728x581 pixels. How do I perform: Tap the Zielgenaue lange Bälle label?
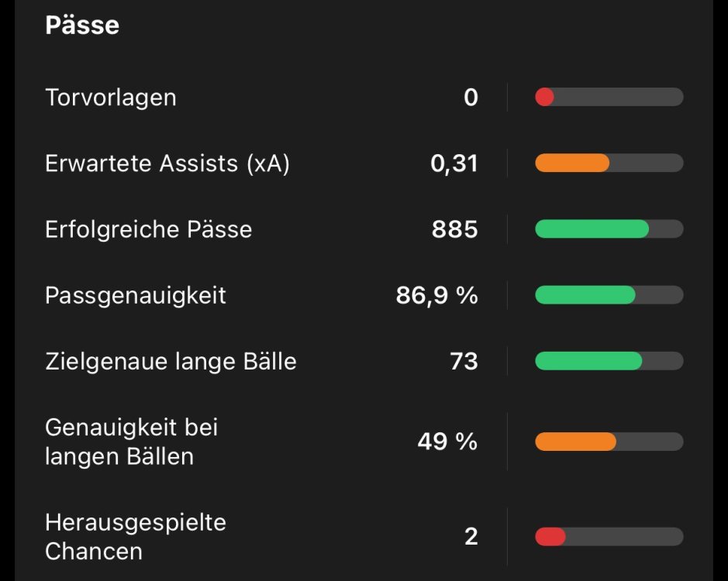coord(171,361)
